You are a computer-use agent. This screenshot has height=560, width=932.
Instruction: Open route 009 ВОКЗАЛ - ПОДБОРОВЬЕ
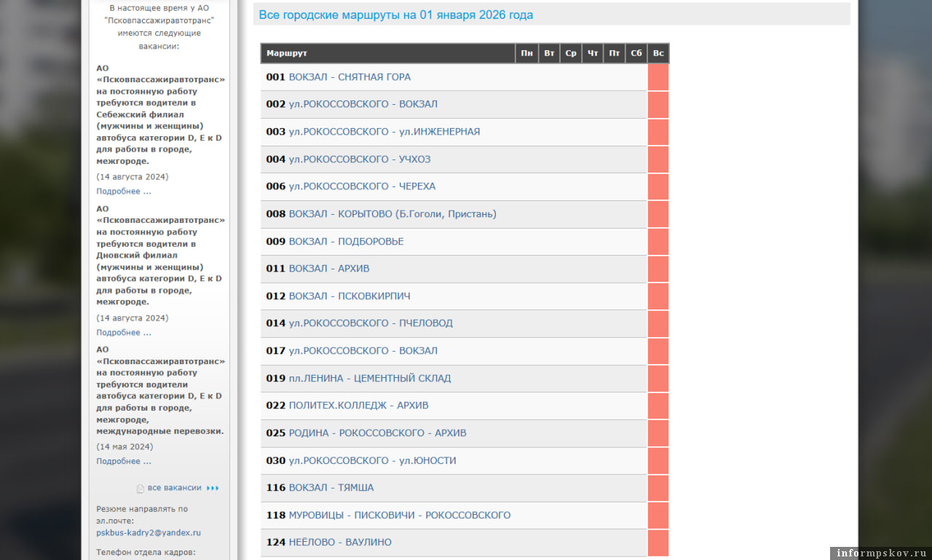click(x=346, y=242)
